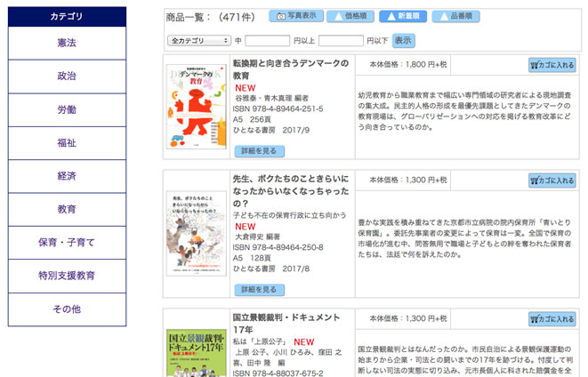Click author 谷雅泰・青木真理 編著
Image resolution: width=588 pixels, height=377 pixels.
click(271, 98)
